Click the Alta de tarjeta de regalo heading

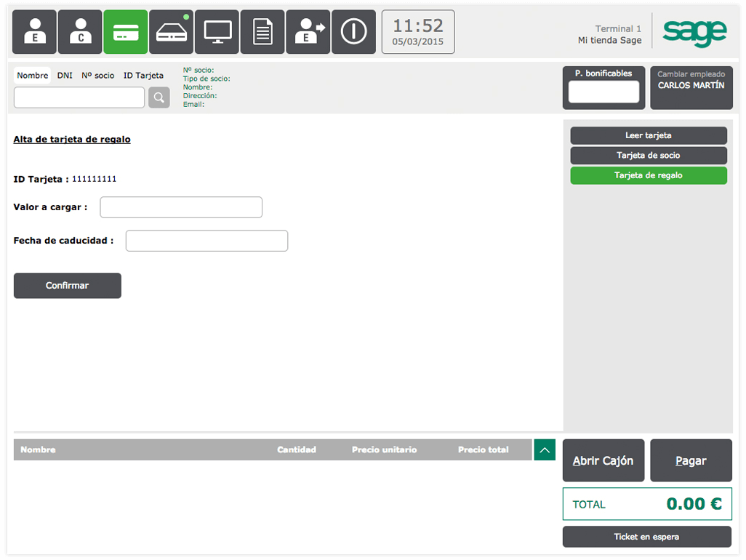[72, 140]
